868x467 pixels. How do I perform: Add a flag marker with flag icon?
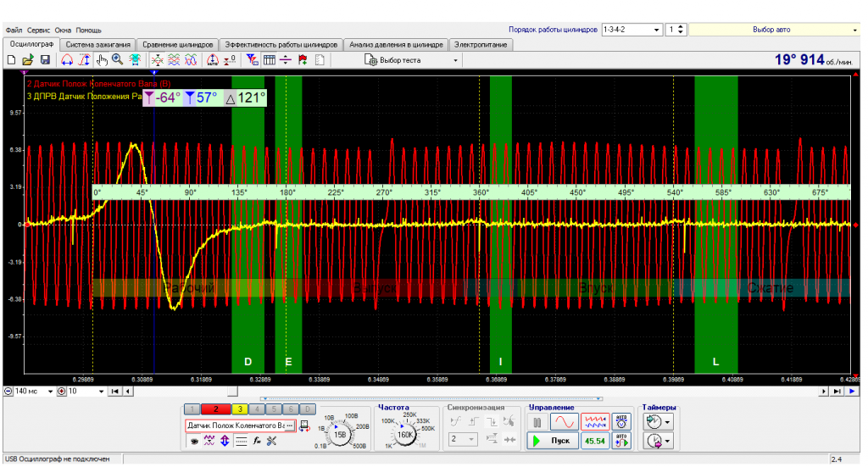pos(303,60)
